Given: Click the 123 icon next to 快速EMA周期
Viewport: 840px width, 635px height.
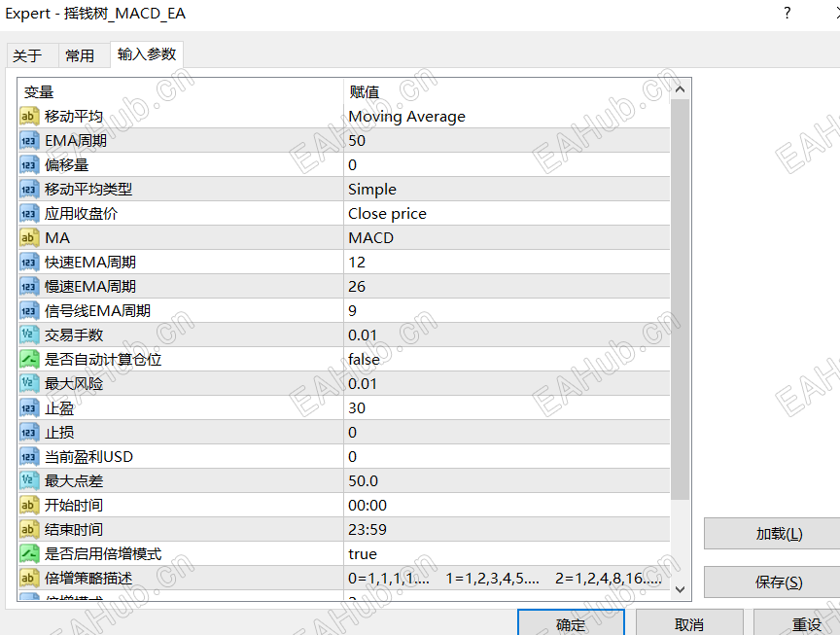Looking at the screenshot, I should tap(27, 262).
